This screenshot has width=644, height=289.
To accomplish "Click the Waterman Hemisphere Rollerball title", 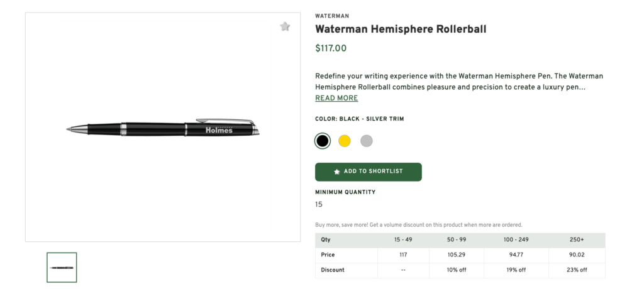I will 401,29.
